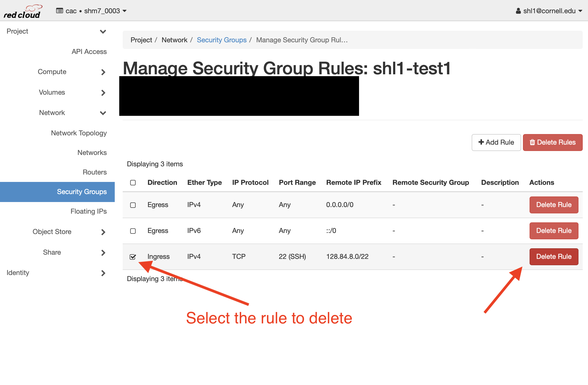Image resolution: width=588 pixels, height=385 pixels.
Task: Click the ::/0 prefix cell
Action: click(331, 231)
